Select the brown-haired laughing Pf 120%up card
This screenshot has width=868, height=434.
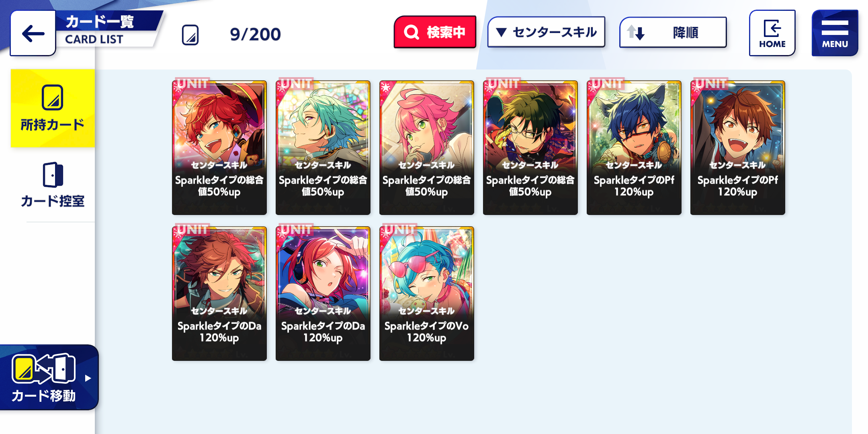coord(738,147)
